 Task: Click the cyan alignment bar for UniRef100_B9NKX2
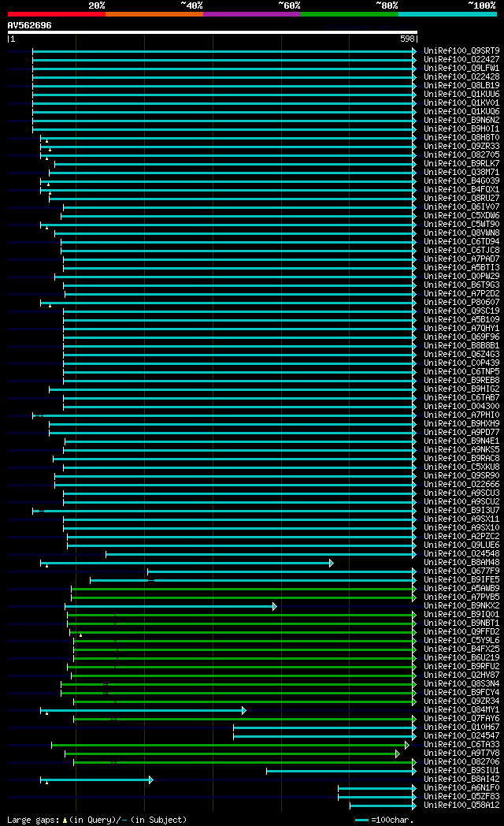tap(171, 606)
